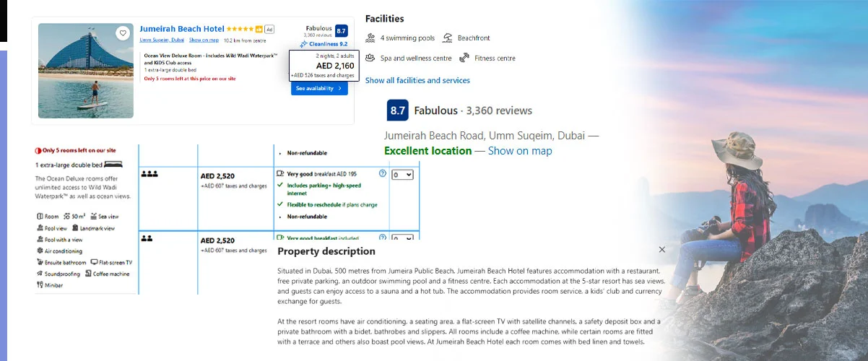Open quantity dropdown for three-guest room row

pos(402,175)
